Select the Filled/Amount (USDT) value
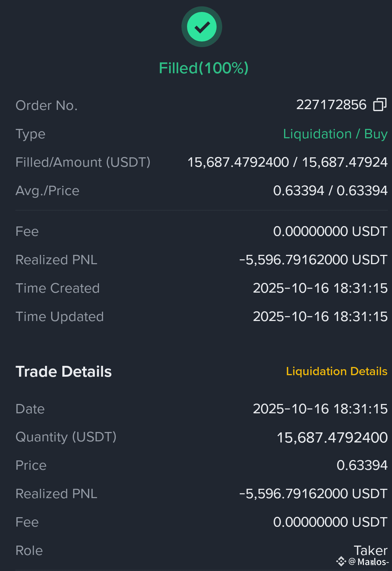 point(287,162)
